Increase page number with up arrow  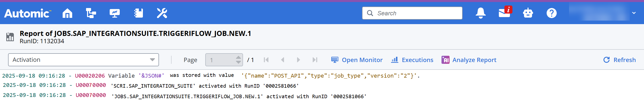(238, 58)
